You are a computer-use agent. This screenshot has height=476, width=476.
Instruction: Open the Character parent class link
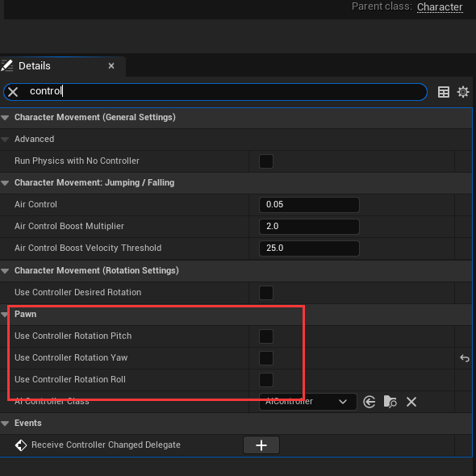(440, 7)
